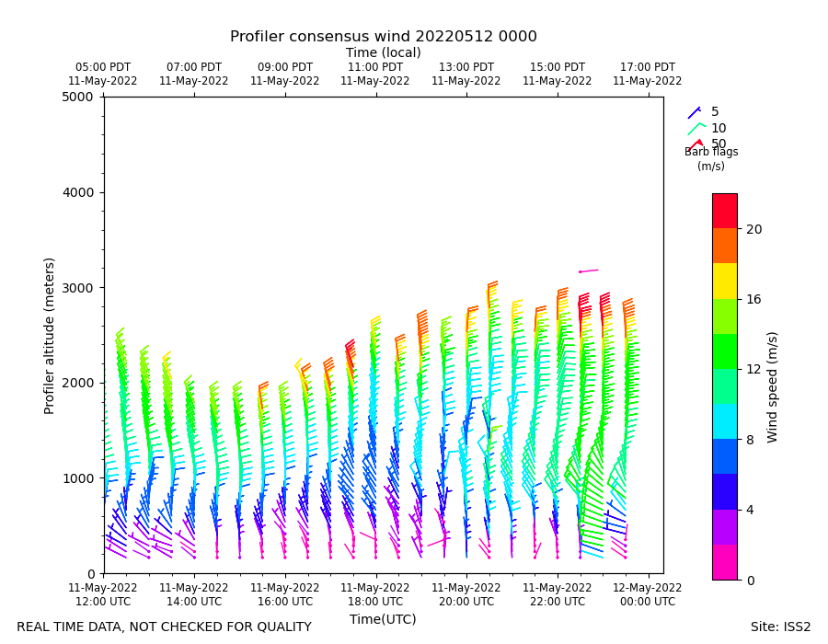The height and width of the screenshot is (644, 828).
Task: Click the isolated magenta barb near 3200 meters
Action: click(x=588, y=270)
